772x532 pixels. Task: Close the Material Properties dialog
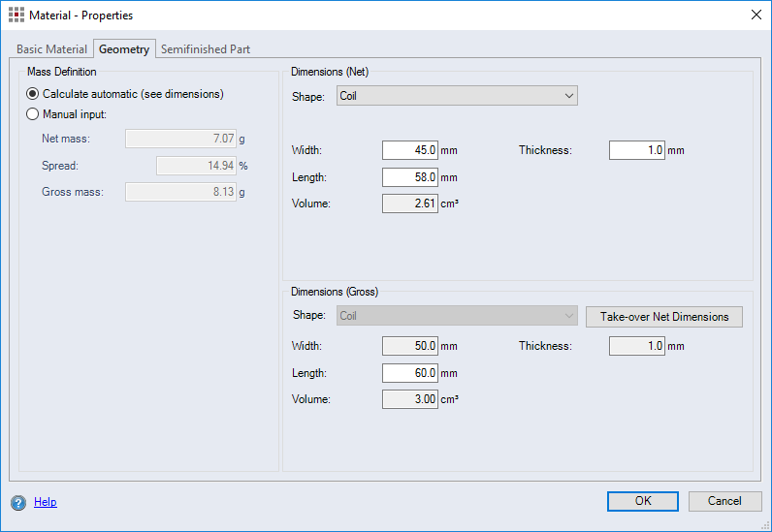click(756, 16)
